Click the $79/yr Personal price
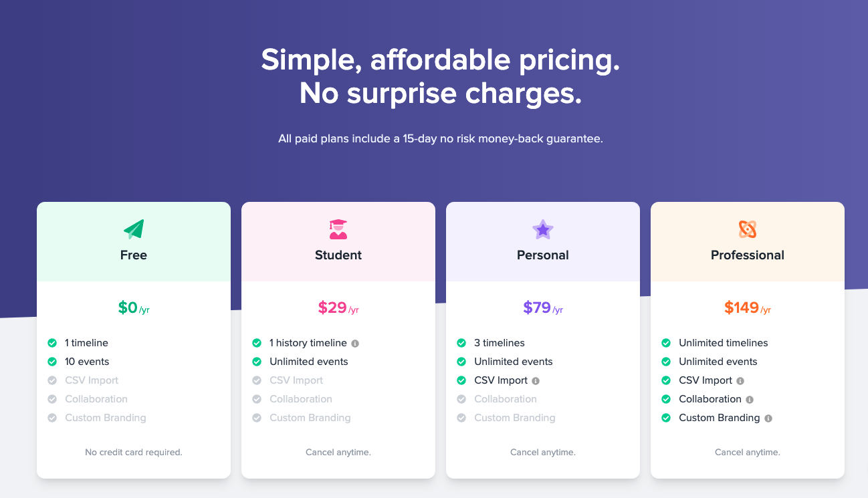The height and width of the screenshot is (498, 868). pos(543,307)
